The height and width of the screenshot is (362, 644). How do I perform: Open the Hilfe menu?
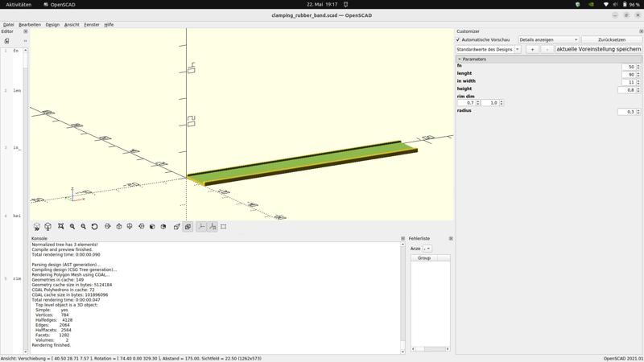click(x=109, y=25)
